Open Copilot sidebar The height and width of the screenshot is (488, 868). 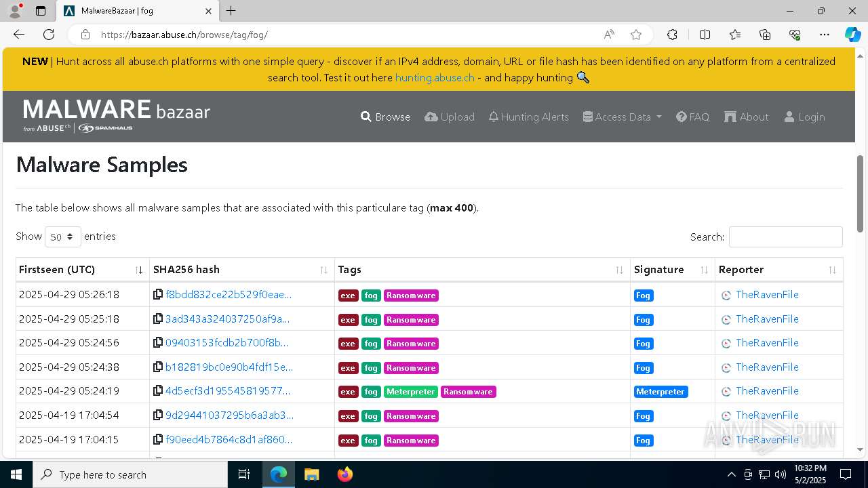point(852,35)
